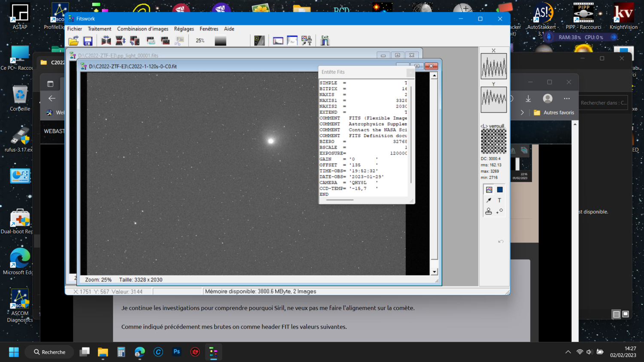Open the Réglages menu
The width and height of the screenshot is (644, 362).
[184, 29]
